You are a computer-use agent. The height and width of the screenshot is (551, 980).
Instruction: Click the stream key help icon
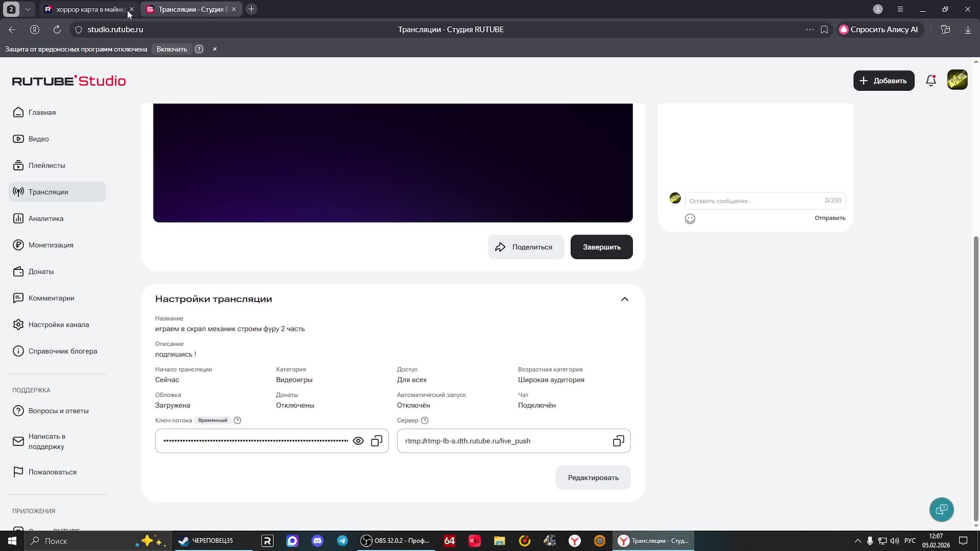pos(237,420)
